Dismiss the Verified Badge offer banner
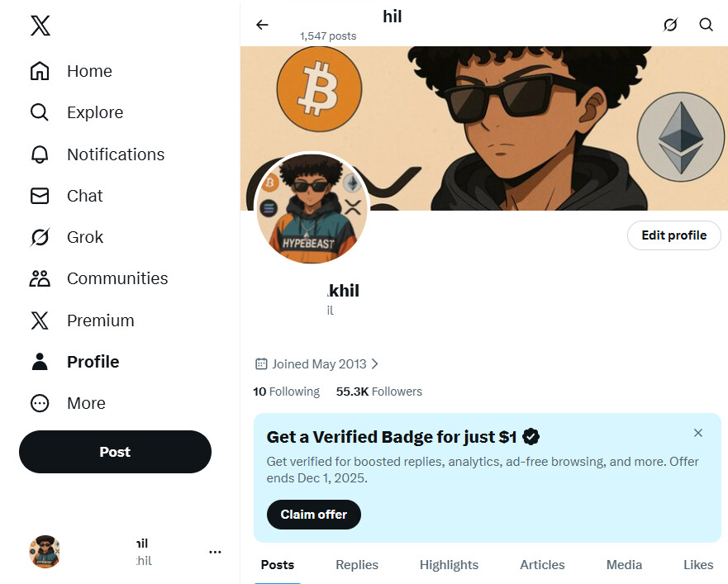Viewport: 728px width, 584px height. pos(698,433)
